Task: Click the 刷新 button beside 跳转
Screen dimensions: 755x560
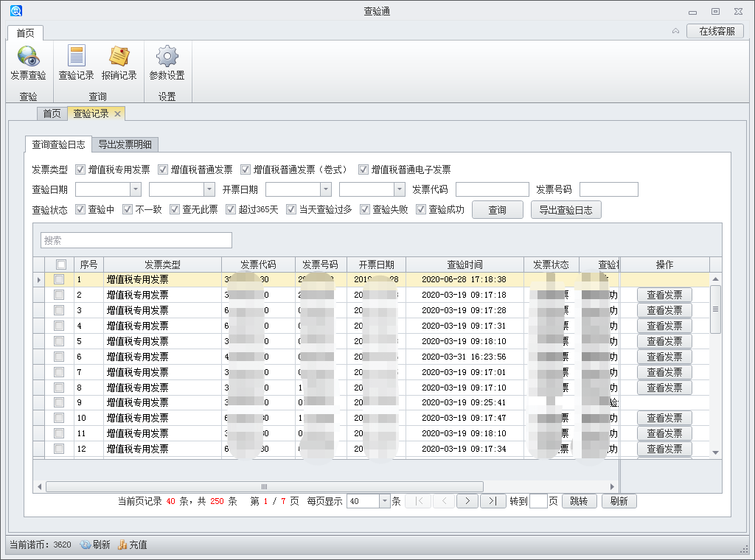Action: tap(619, 501)
